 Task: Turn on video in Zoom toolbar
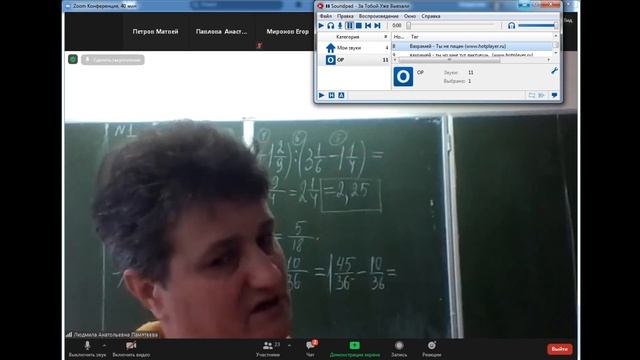point(131,349)
